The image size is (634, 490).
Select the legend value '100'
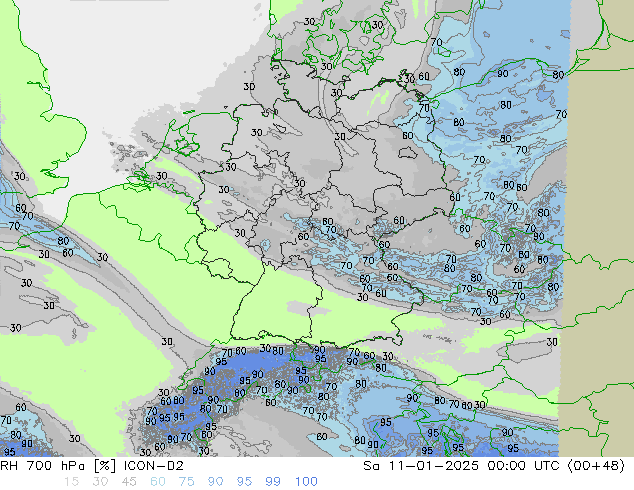pos(306,482)
